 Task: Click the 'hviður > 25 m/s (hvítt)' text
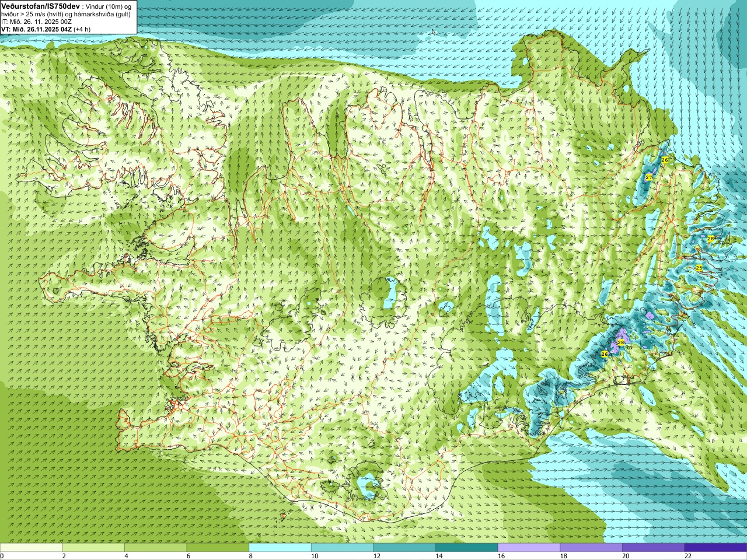tap(32, 14)
